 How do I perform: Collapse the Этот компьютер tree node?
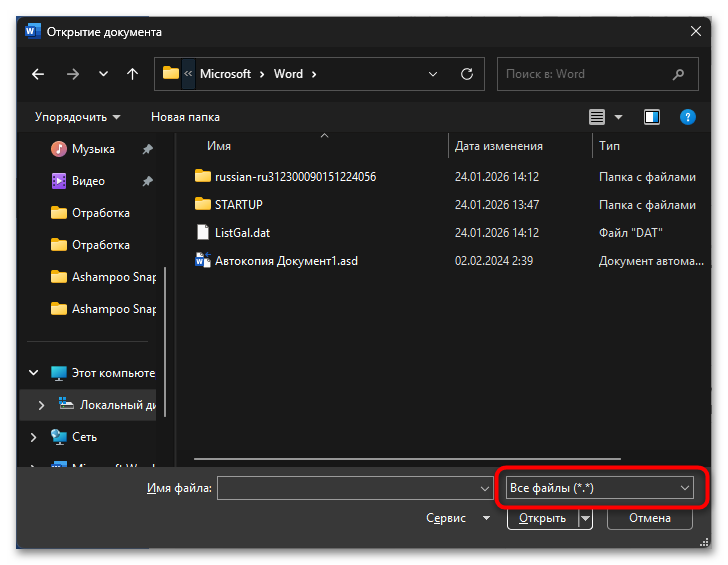(x=34, y=373)
